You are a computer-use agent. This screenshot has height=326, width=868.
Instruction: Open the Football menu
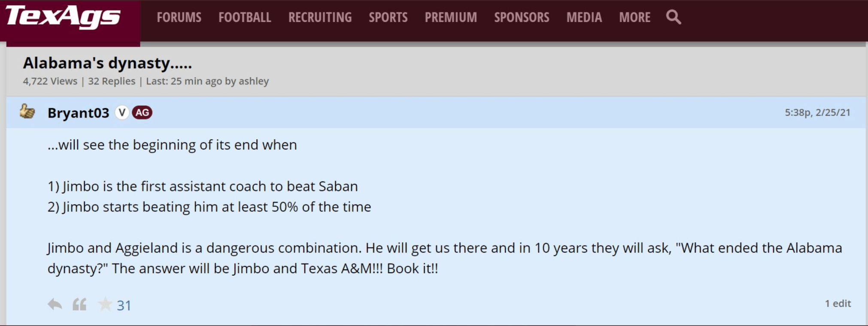pyautogui.click(x=245, y=17)
